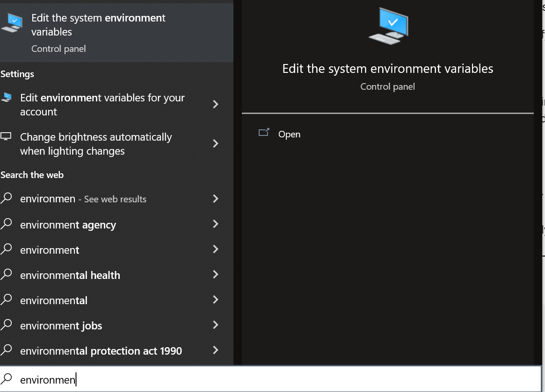Click the preview pane title 'Edit the system environment variables'

(387, 69)
